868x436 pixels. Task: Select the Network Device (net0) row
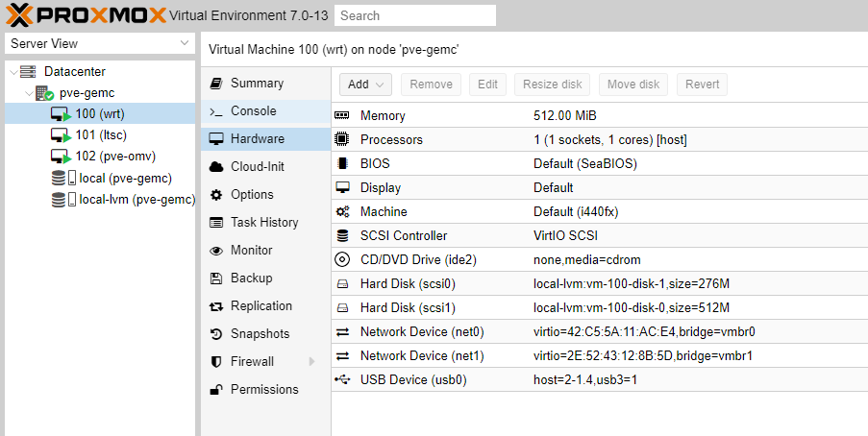coord(600,332)
